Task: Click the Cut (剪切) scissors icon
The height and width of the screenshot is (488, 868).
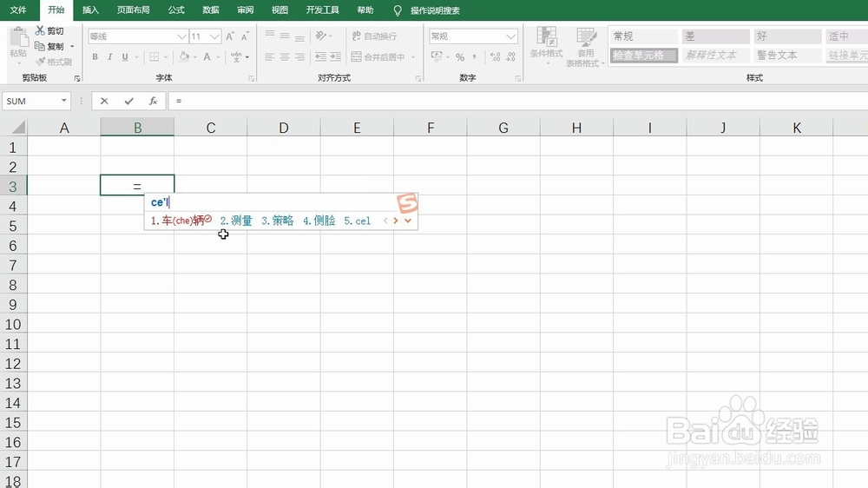Action: click(x=40, y=30)
